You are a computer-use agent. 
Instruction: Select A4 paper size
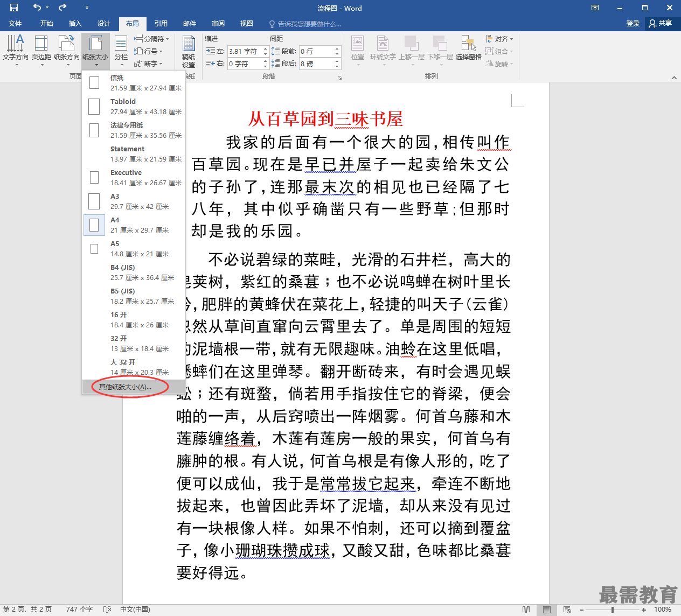click(134, 225)
